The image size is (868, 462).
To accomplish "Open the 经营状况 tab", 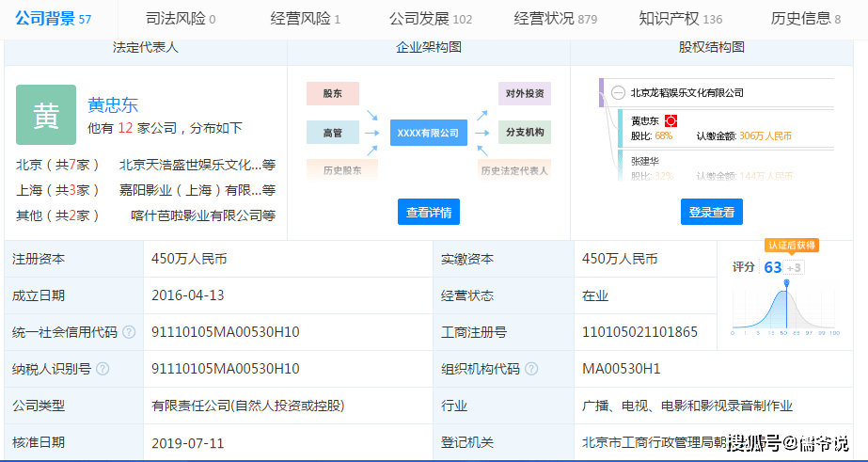I will (555, 19).
